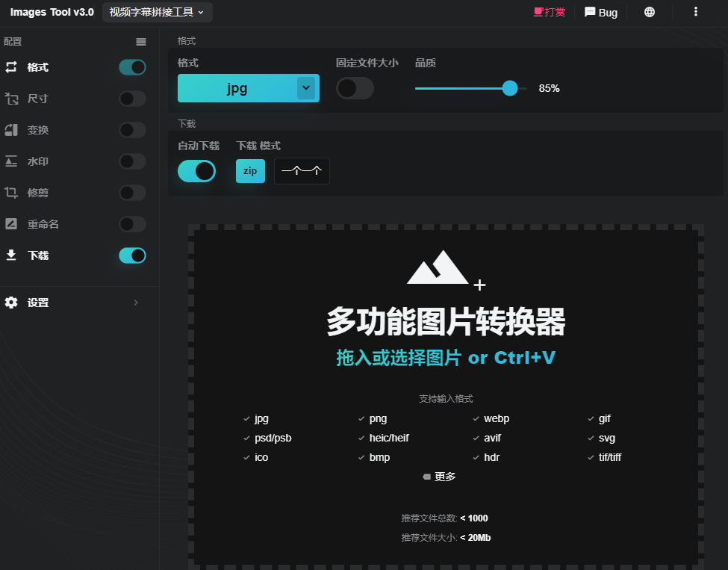Click the 水印 watermark icon
The height and width of the screenshot is (570, 728).
tap(11, 161)
